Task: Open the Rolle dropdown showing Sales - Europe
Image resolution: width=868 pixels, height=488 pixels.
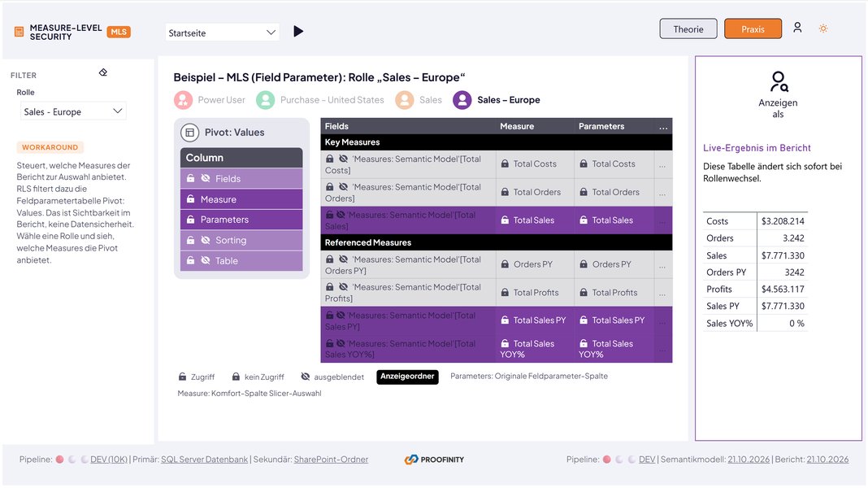Action: pyautogui.click(x=73, y=111)
